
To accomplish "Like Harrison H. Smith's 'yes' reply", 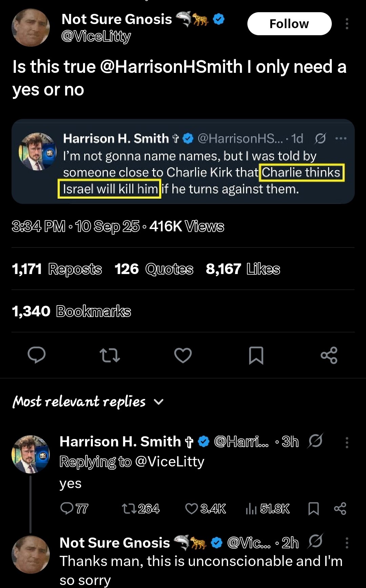I will pos(192,508).
